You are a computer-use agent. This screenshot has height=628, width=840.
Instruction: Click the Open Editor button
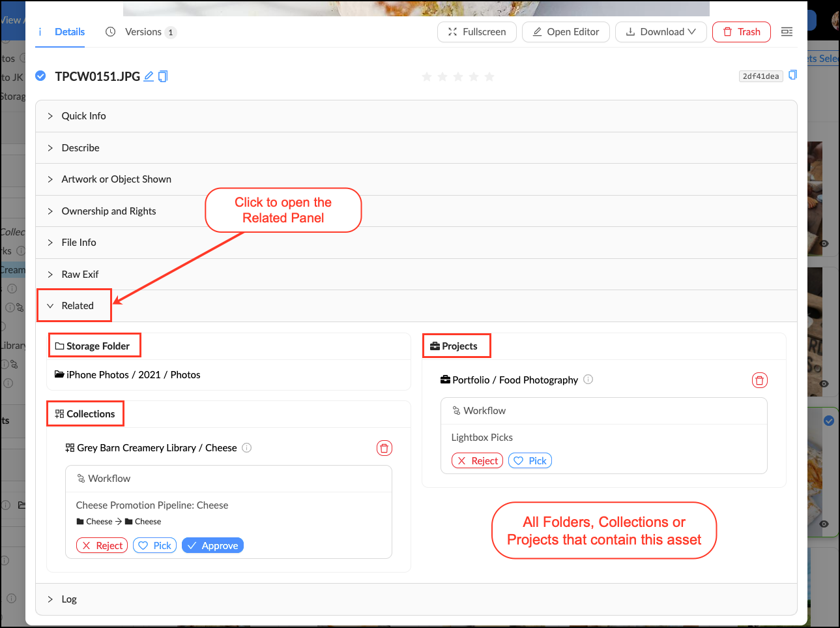tap(566, 32)
